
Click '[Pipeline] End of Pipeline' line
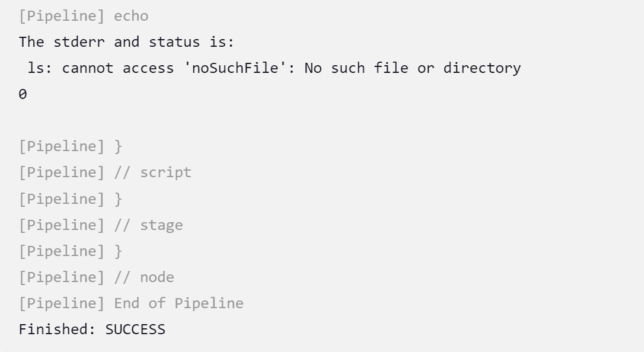coord(131,303)
